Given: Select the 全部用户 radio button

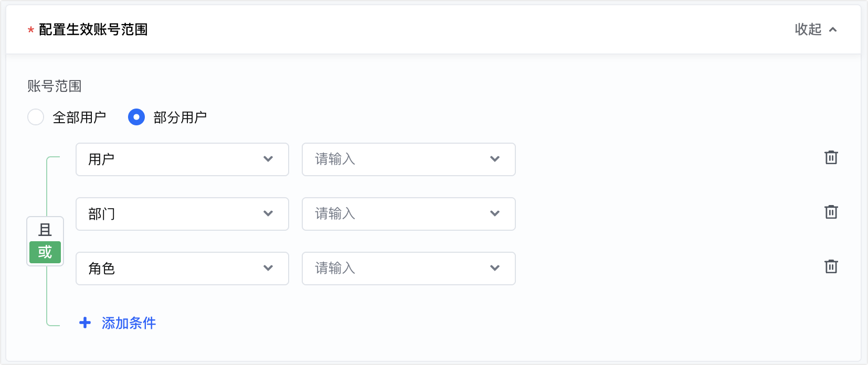Looking at the screenshot, I should point(36,117).
